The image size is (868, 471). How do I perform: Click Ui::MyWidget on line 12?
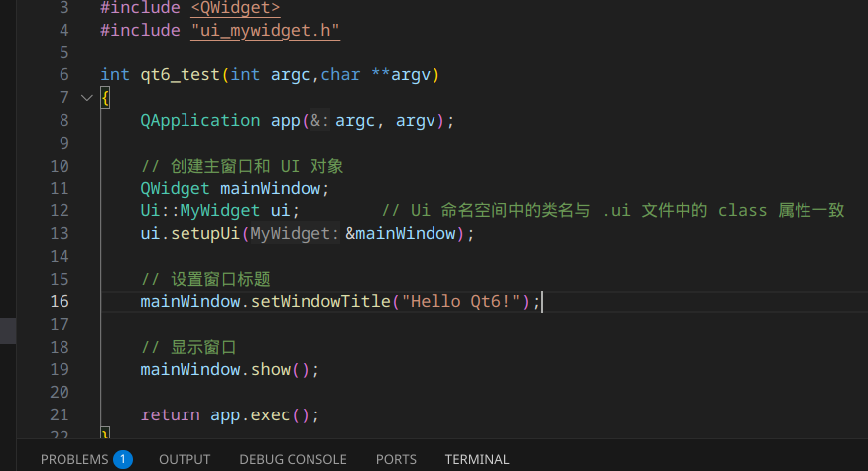coord(199,211)
